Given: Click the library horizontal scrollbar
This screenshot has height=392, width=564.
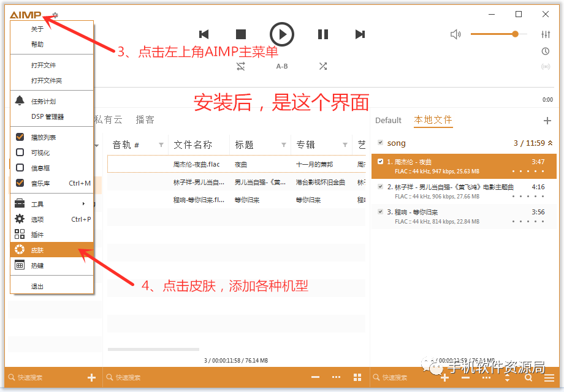Looking at the screenshot, I should [x=154, y=349].
